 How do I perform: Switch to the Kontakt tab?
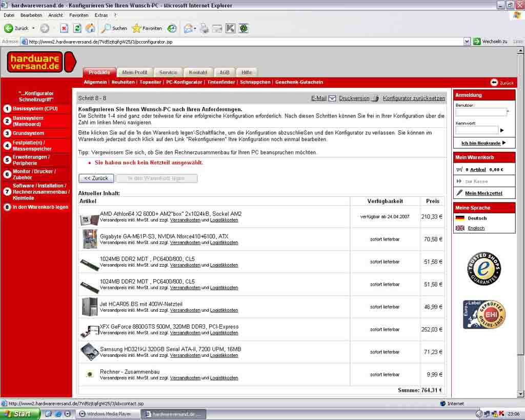(198, 72)
